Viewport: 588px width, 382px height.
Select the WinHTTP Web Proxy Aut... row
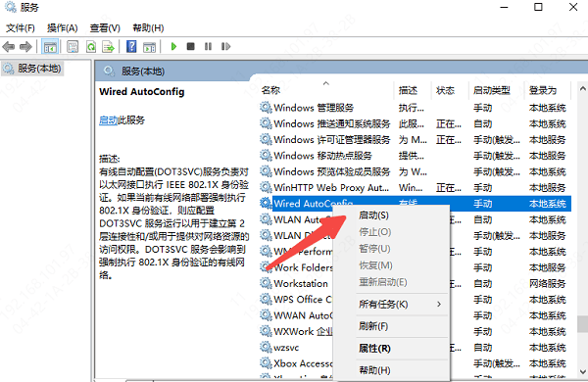click(415, 187)
